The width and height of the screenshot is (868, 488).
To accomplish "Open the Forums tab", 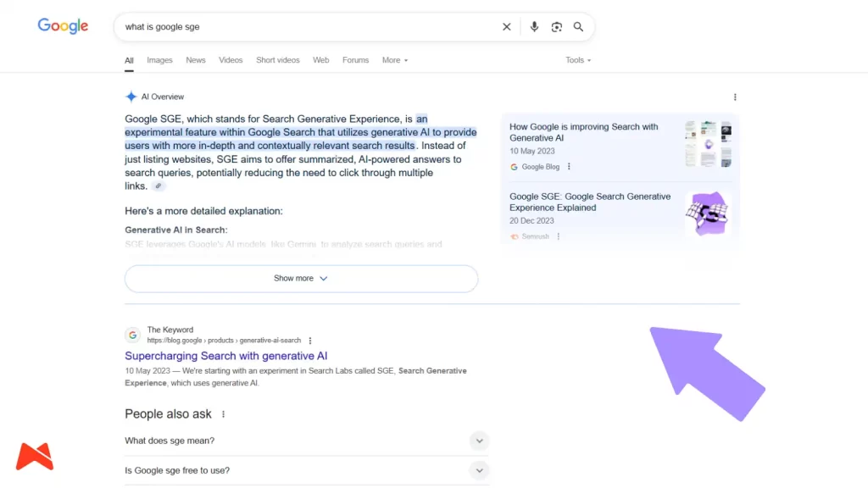I will 355,60.
